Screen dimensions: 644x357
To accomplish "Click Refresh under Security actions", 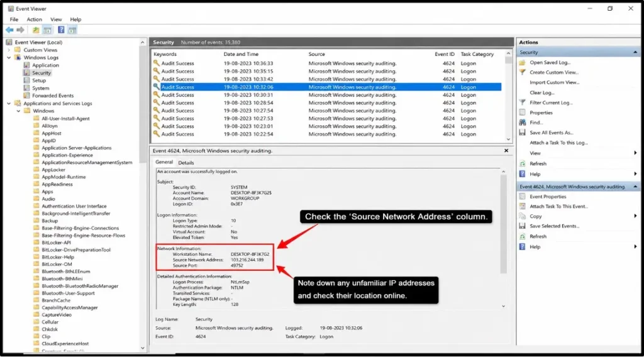I will (538, 163).
